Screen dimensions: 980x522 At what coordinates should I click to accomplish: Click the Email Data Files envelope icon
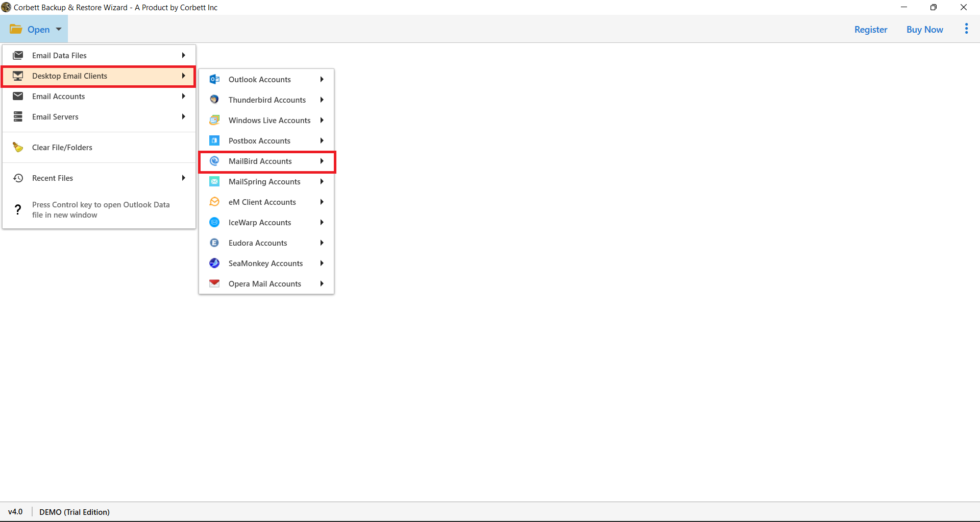point(18,55)
